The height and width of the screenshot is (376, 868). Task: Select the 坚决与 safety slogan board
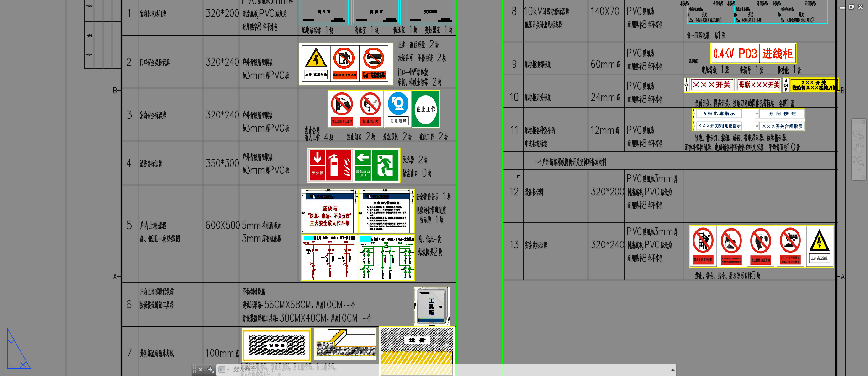(329, 211)
